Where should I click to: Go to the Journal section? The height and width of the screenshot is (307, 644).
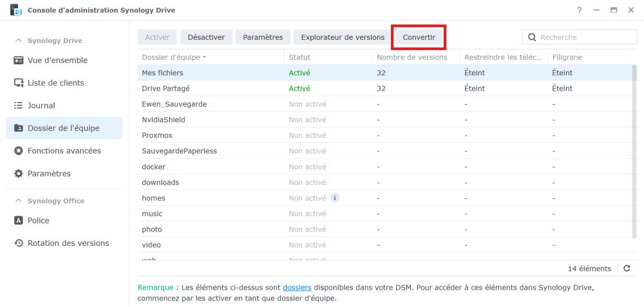pos(64,106)
